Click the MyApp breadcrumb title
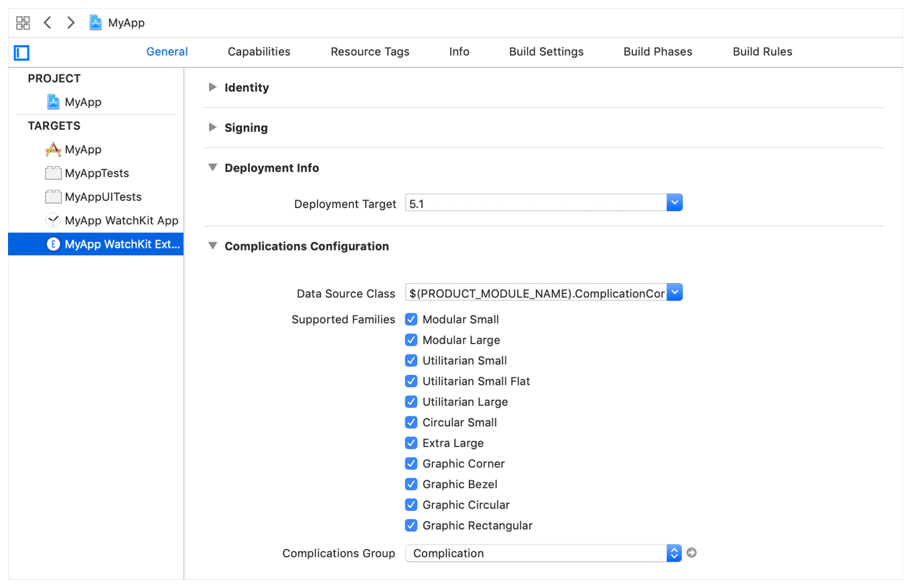The image size is (911, 588). (x=126, y=23)
